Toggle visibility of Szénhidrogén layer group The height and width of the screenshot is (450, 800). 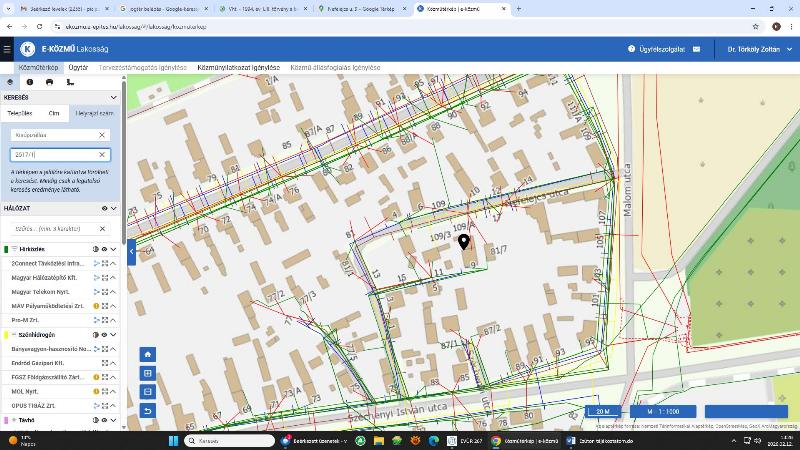104,335
